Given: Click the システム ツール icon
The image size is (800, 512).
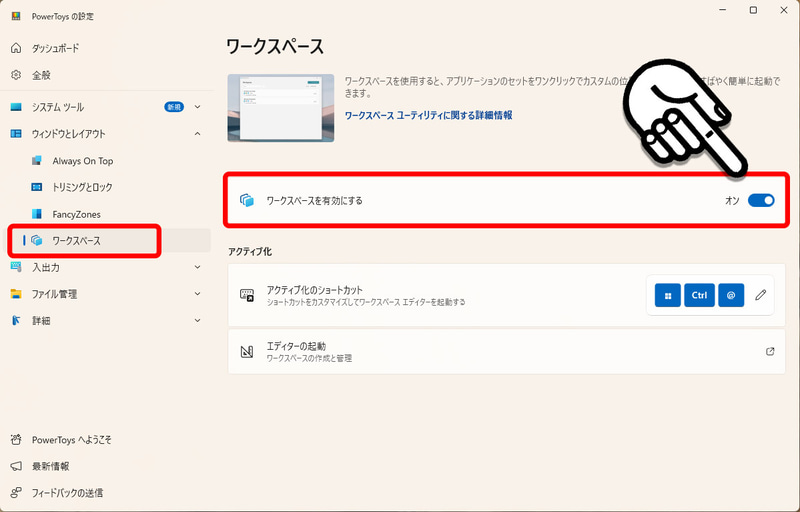Looking at the screenshot, I should click(16, 107).
